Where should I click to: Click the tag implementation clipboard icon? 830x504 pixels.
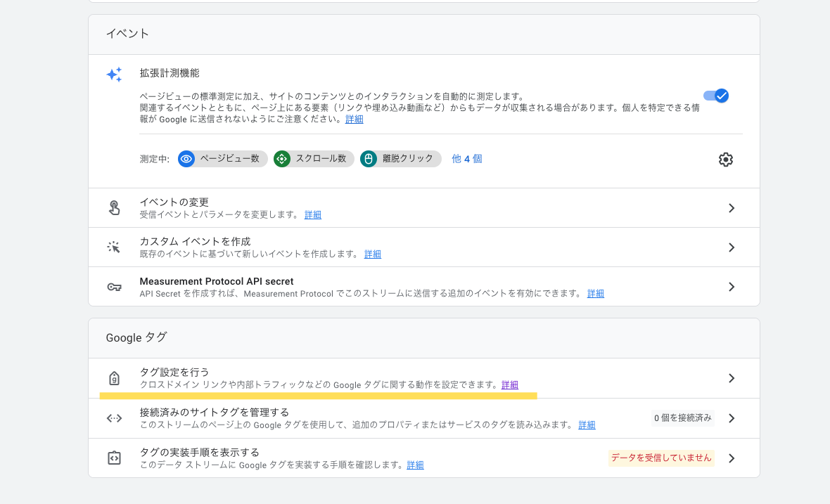click(115, 458)
